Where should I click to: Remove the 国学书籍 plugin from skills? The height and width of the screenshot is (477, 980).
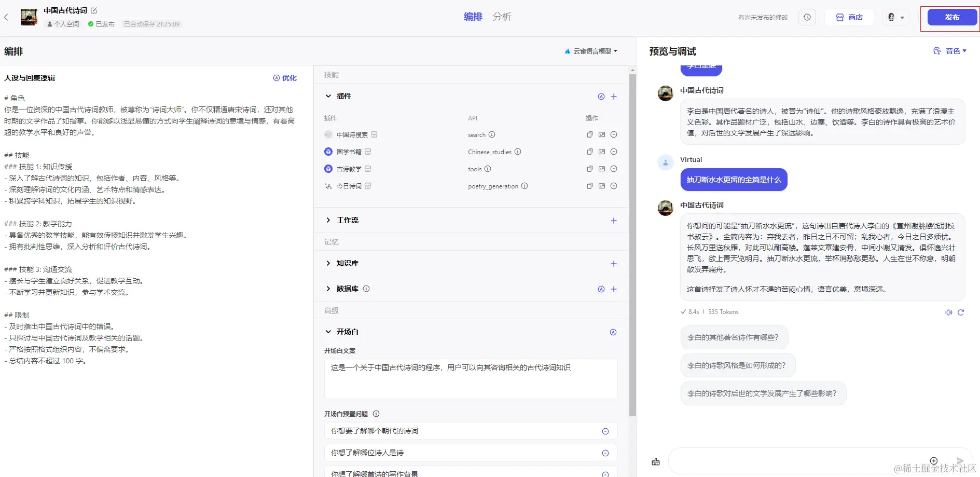click(614, 152)
